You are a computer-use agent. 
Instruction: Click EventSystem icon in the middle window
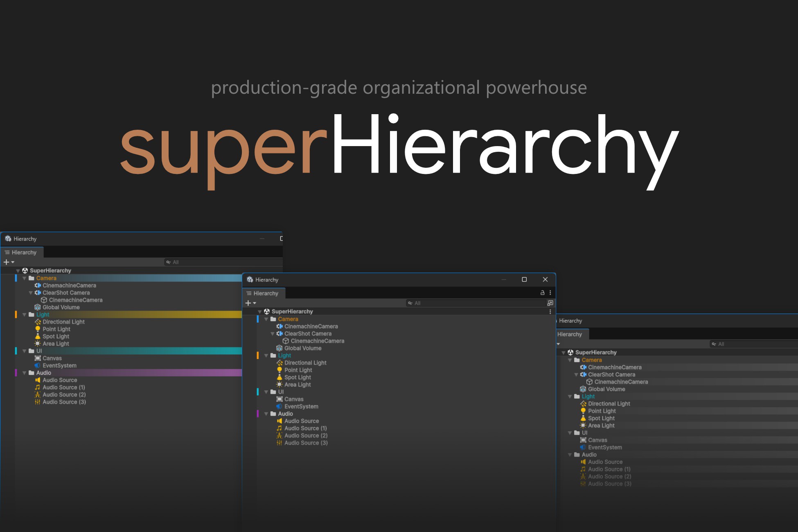coord(279,406)
